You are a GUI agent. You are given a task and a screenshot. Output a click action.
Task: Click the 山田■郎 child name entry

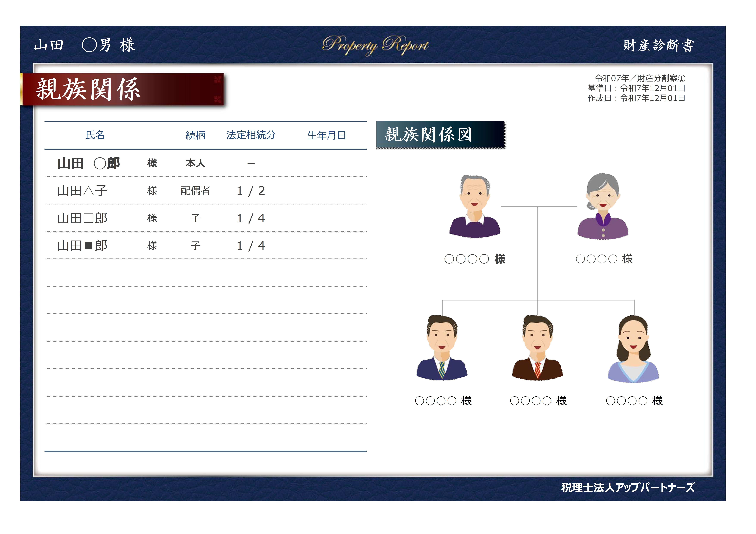click(82, 246)
